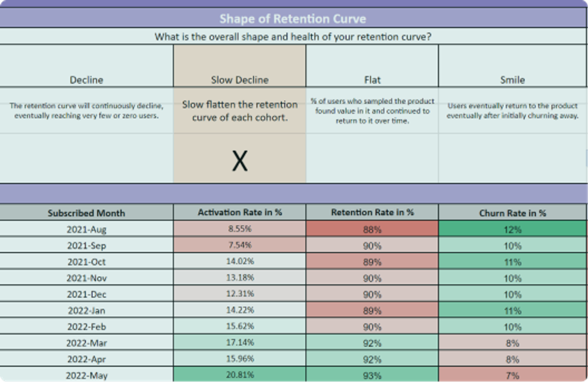The image size is (588, 382).
Task: Click the Subscribed Month header cell
Action: click(x=86, y=213)
